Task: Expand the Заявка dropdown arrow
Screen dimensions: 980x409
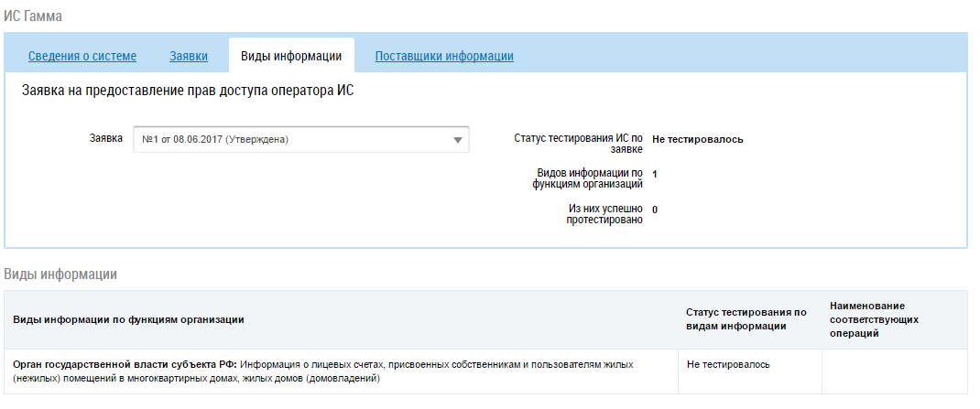Action: [458, 140]
